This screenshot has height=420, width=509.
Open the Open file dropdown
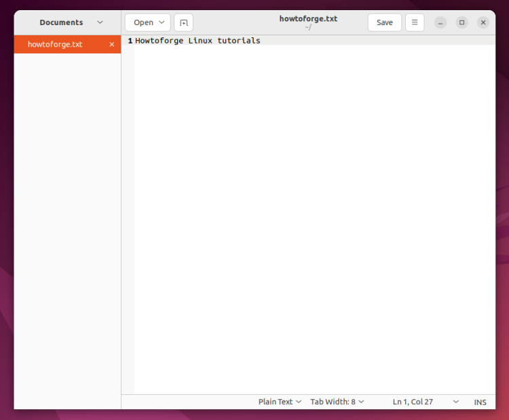(148, 22)
